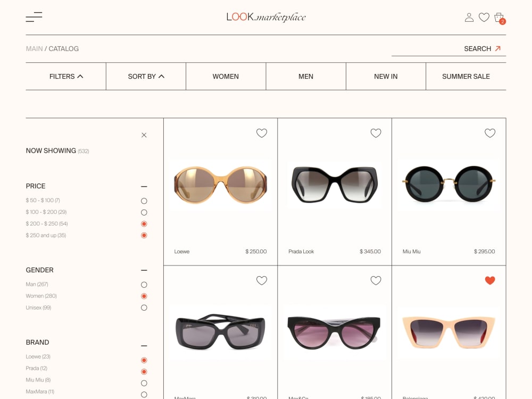Image resolution: width=532 pixels, height=399 pixels.
Task: Favorite the pink cat-eye sunglasses
Action: pyautogui.click(x=376, y=280)
